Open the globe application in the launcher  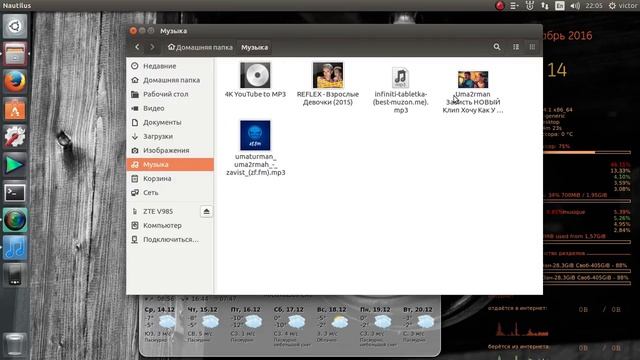(x=15, y=220)
